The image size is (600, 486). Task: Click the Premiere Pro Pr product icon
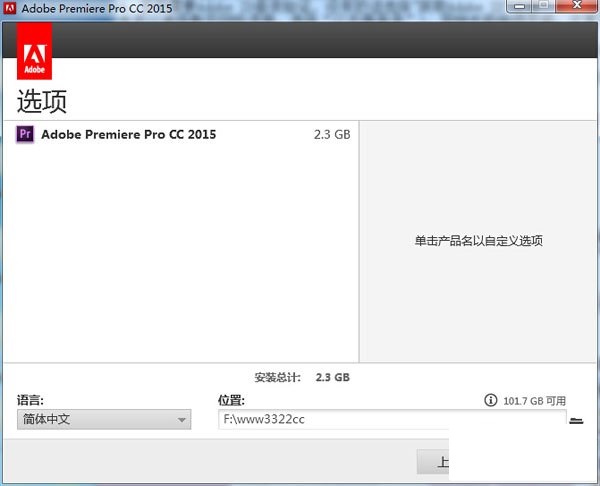[26, 135]
